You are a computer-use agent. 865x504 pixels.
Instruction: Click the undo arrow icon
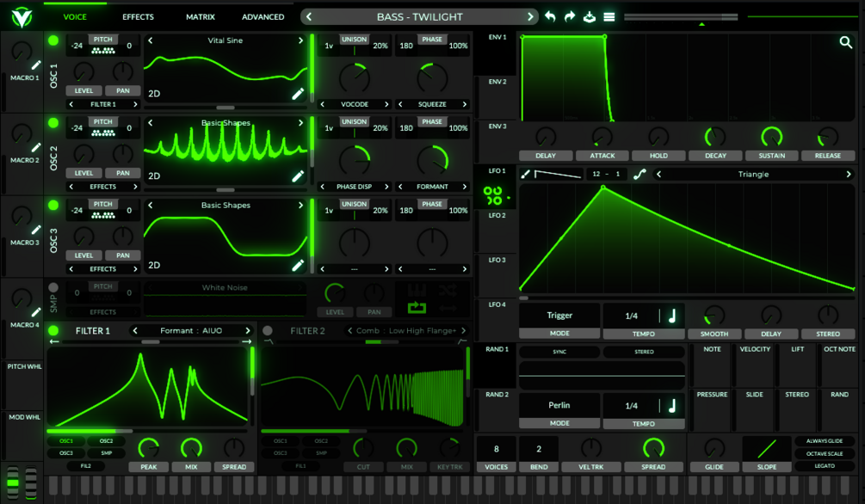[550, 16]
